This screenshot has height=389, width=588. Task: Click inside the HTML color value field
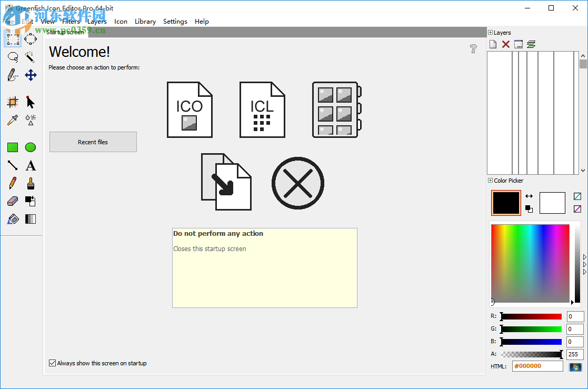[x=537, y=366]
